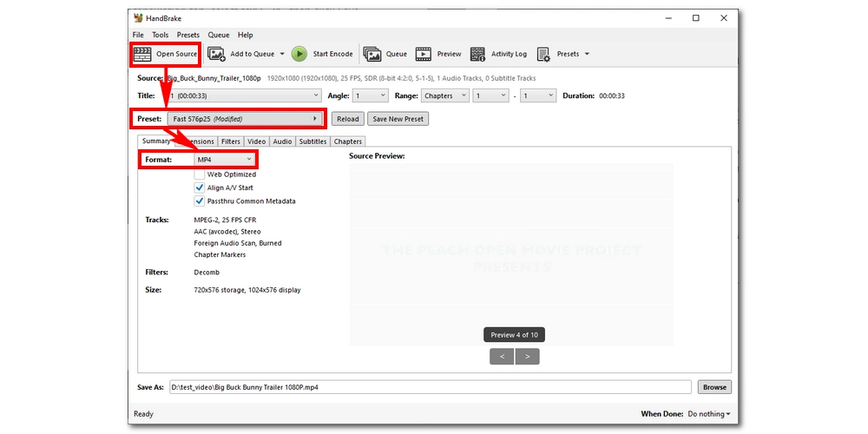Open the Help menu
The width and height of the screenshot is (868, 434).
[x=246, y=35]
